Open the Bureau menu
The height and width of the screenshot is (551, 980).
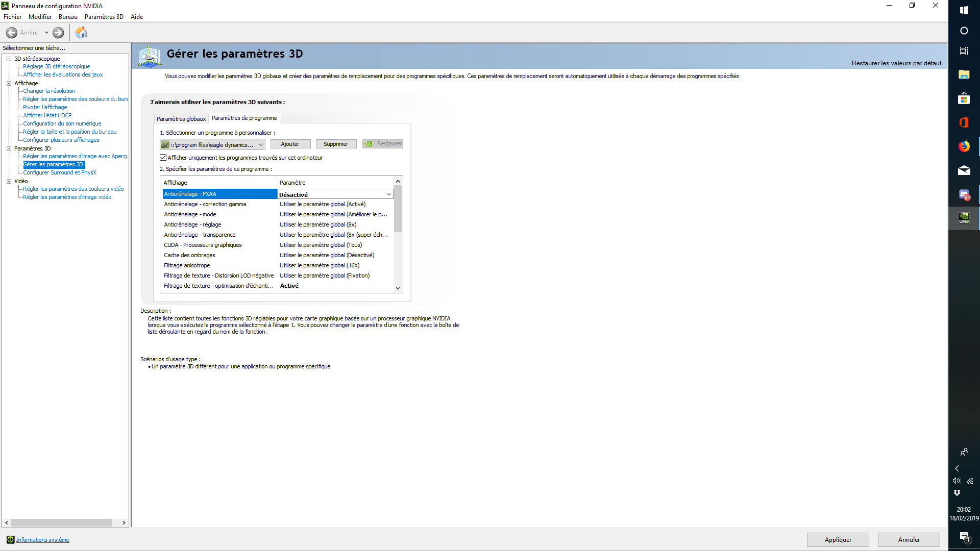68,17
